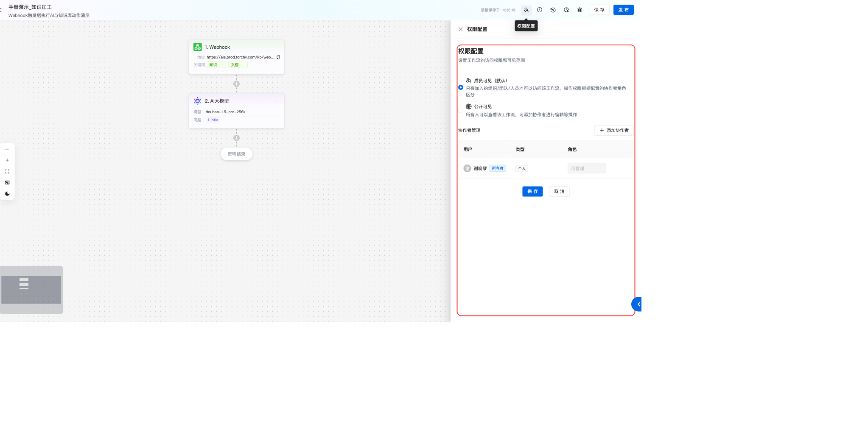Click 添加协作者 button
This screenshot has height=430, width=868.
[x=614, y=130]
